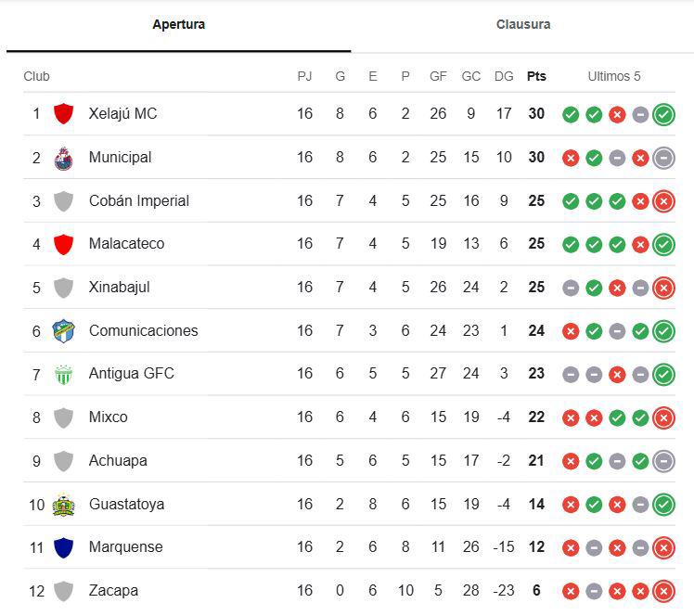Click the Club column header
694x616 pixels.
point(36,76)
